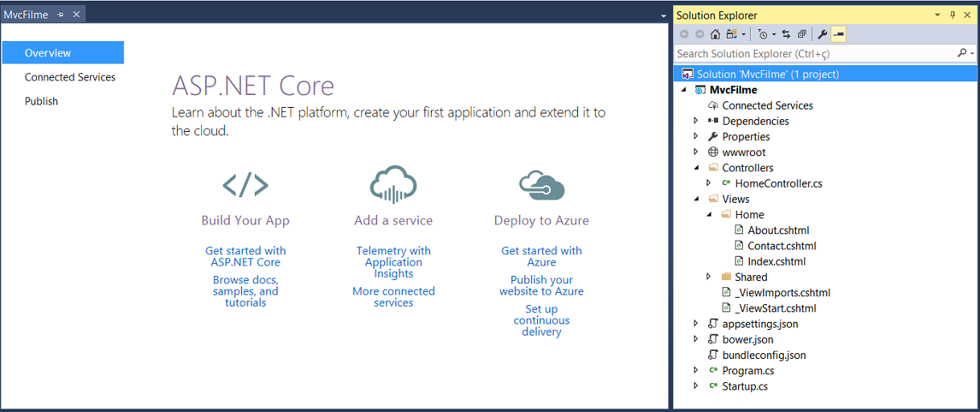Viewport: 980px width, 412px height.
Task: Open the Pending Changes Filter dropdown arrow
Action: click(x=773, y=35)
